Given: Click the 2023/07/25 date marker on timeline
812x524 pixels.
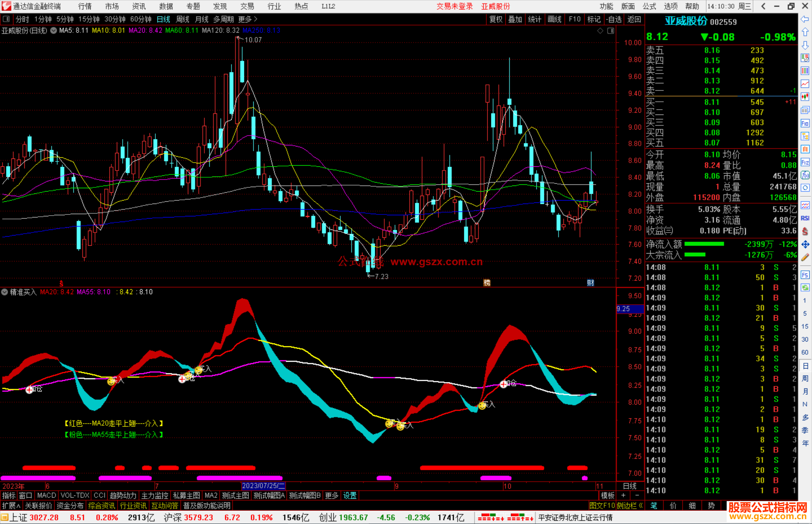Looking at the screenshot, I should pos(263,486).
